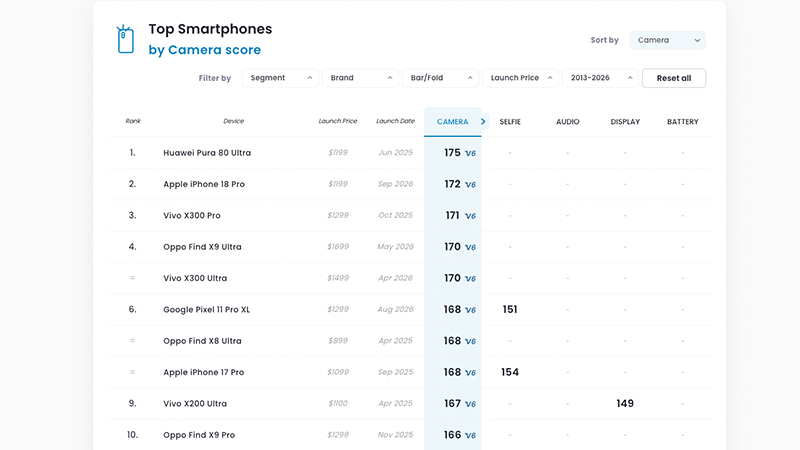
Task: Click the $899 launch price cell
Action: pos(338,341)
